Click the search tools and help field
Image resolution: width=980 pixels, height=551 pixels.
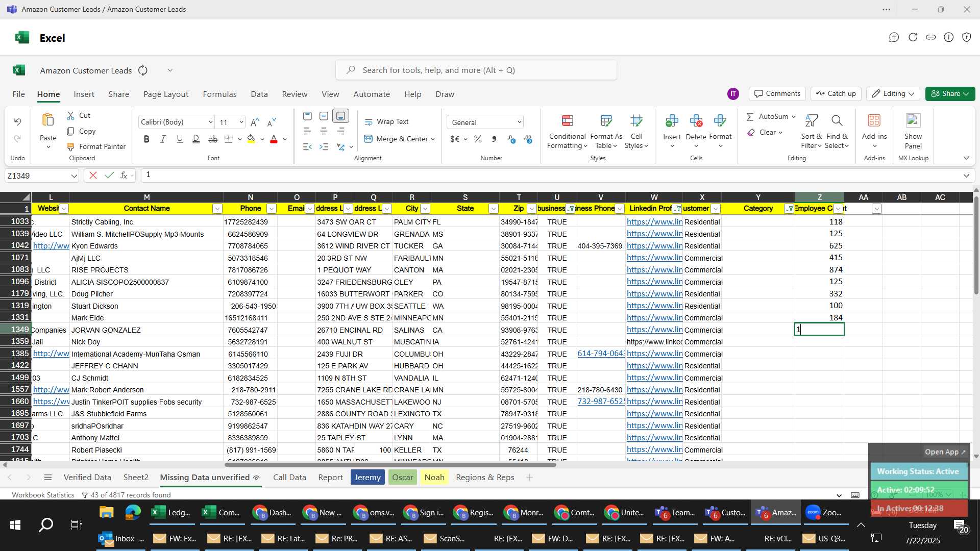[476, 70]
